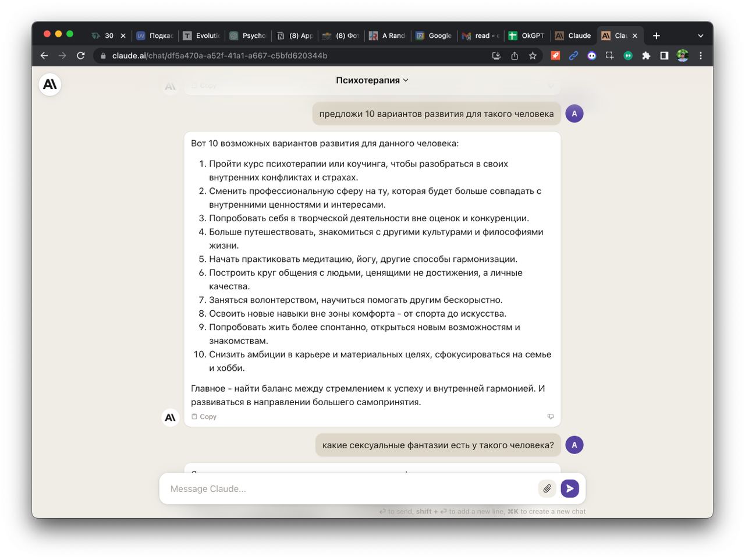
Task: Switch to the inactive Claude tab
Action: 574,36
